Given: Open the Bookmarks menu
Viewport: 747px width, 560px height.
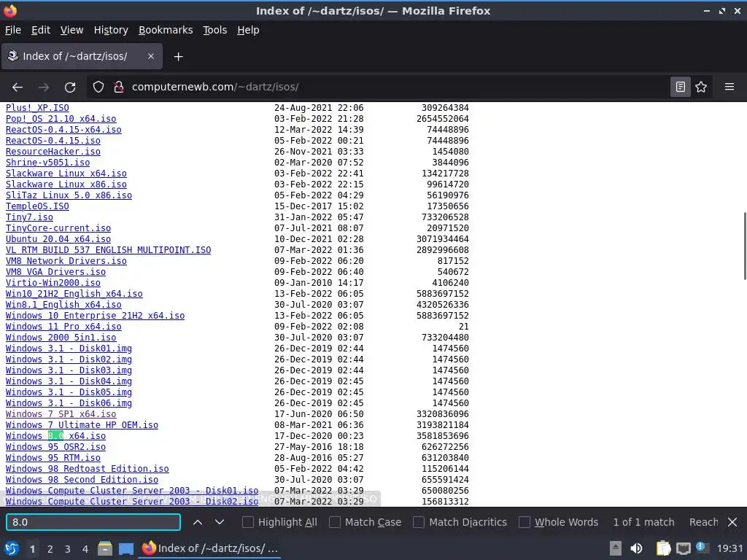Looking at the screenshot, I should [166, 30].
